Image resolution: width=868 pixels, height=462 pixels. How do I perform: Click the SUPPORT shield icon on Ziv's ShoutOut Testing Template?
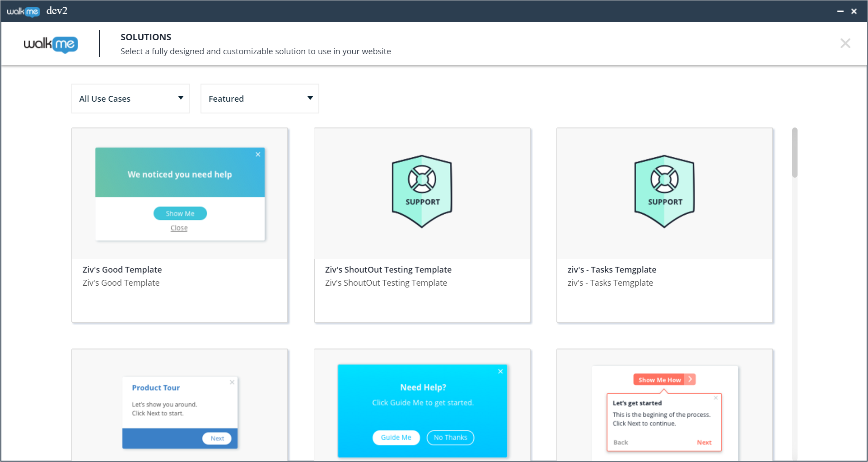click(x=422, y=191)
